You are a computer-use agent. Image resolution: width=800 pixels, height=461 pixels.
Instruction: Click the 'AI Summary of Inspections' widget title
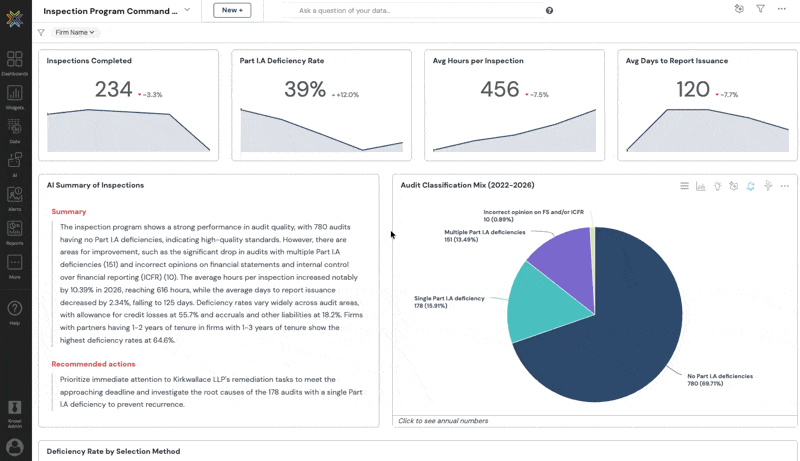point(95,185)
